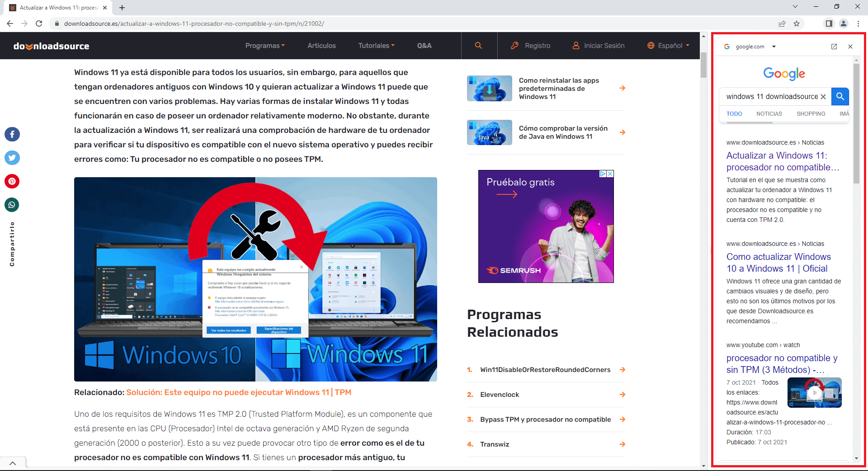
Task: Click arrow on the Elevenclock row
Action: [x=623, y=395]
